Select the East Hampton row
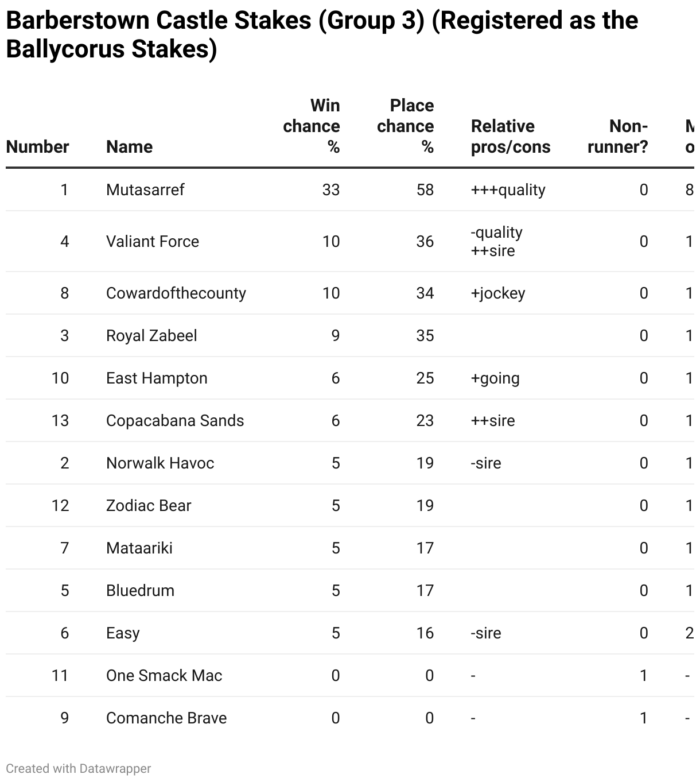 click(157, 378)
